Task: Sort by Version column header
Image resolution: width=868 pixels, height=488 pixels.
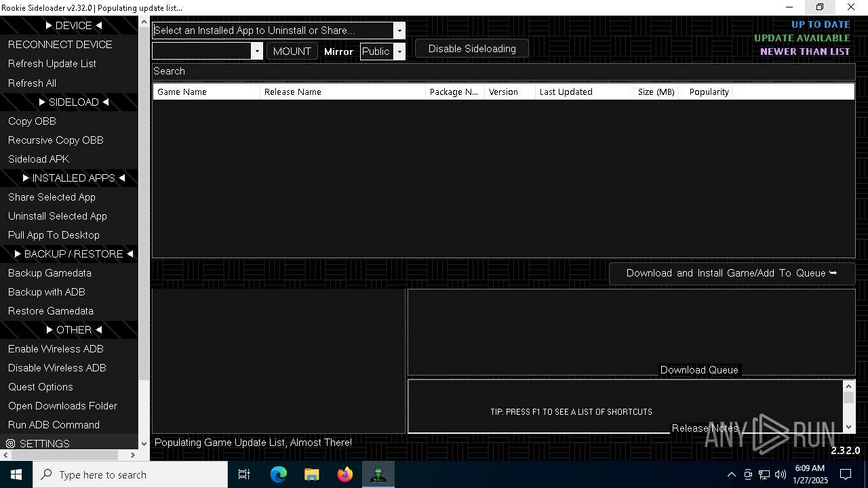Action: [x=509, y=91]
